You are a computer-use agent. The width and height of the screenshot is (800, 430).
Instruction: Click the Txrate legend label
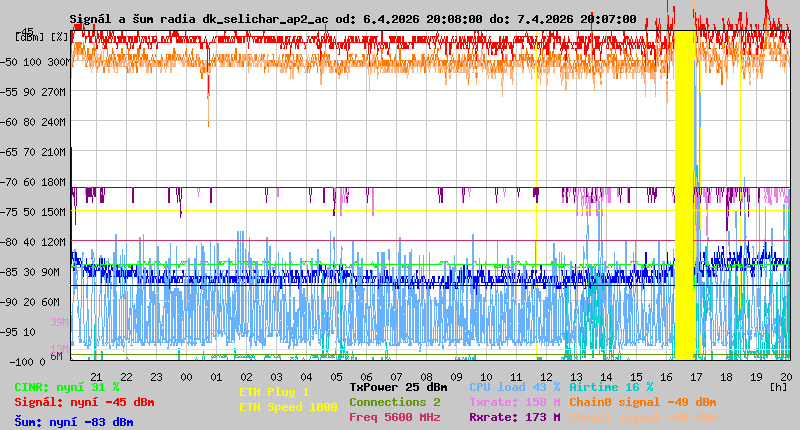(514, 402)
